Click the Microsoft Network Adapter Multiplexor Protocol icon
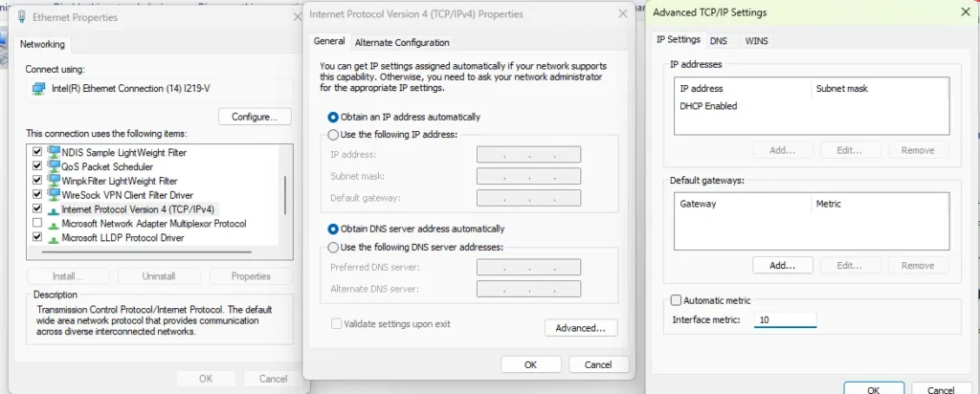980x394 pixels. 55,224
